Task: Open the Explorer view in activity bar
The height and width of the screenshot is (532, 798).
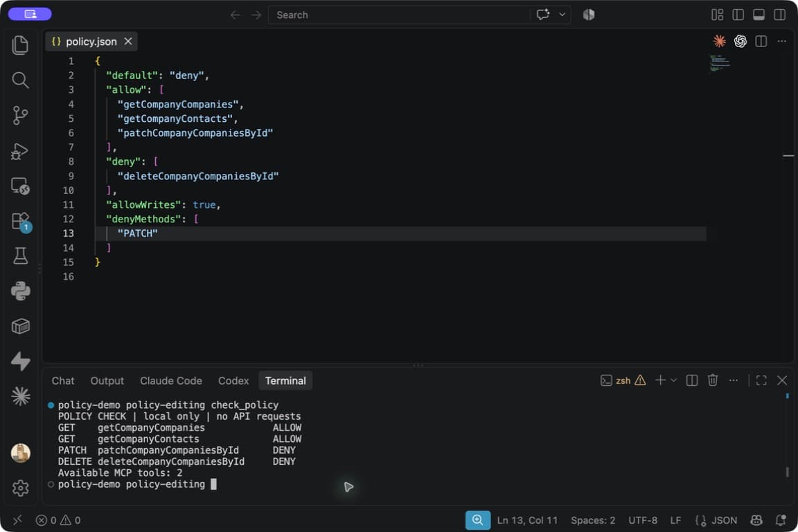Action: [20, 45]
